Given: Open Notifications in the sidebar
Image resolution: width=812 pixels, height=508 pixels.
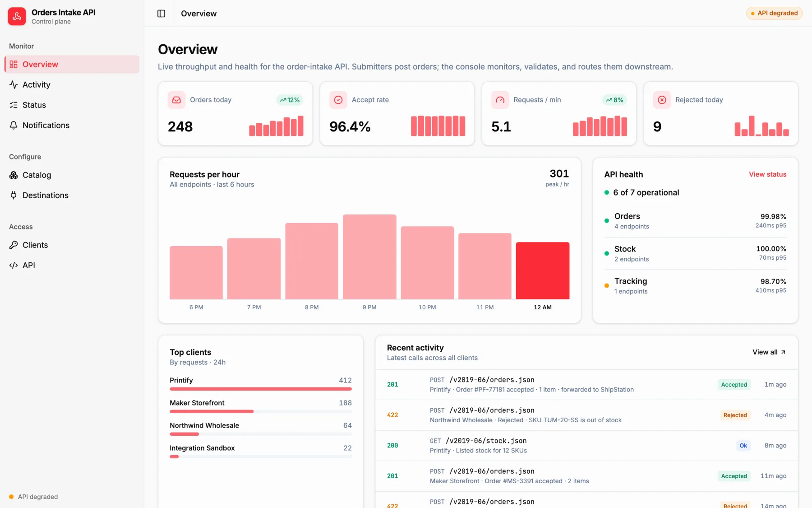Looking at the screenshot, I should point(72,126).
